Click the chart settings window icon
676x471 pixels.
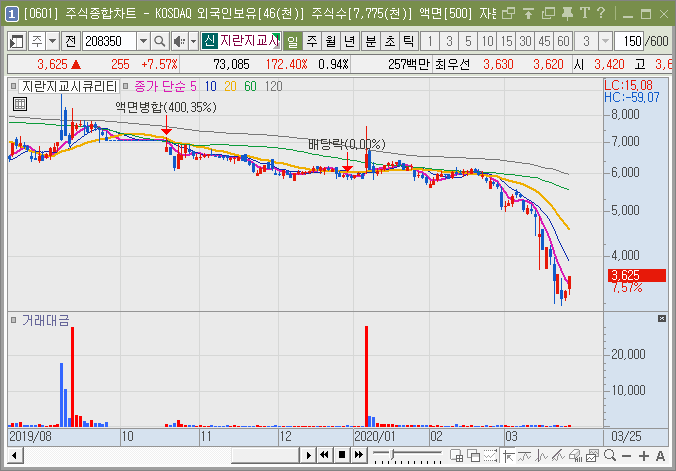[x=592, y=455]
